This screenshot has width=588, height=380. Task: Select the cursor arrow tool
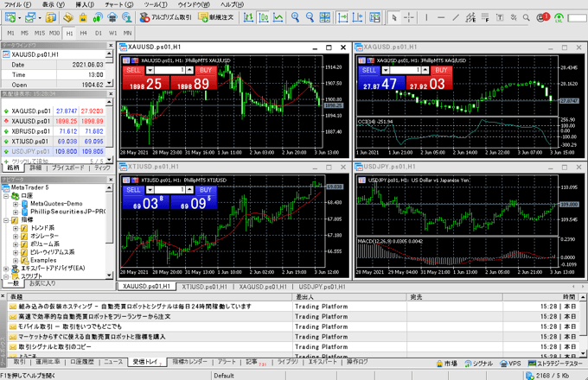click(x=393, y=17)
